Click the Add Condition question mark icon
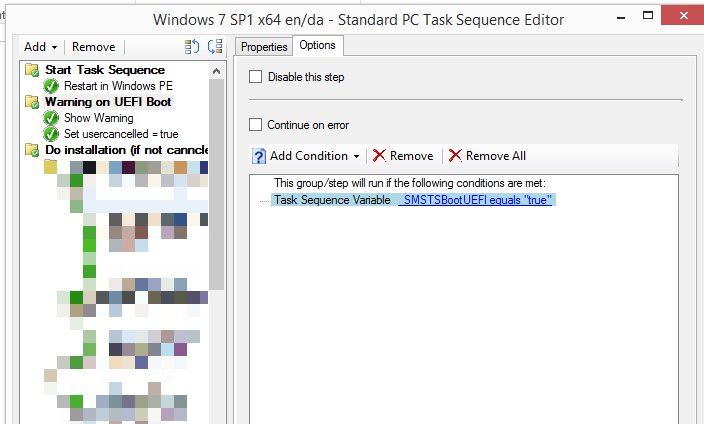 (x=259, y=156)
